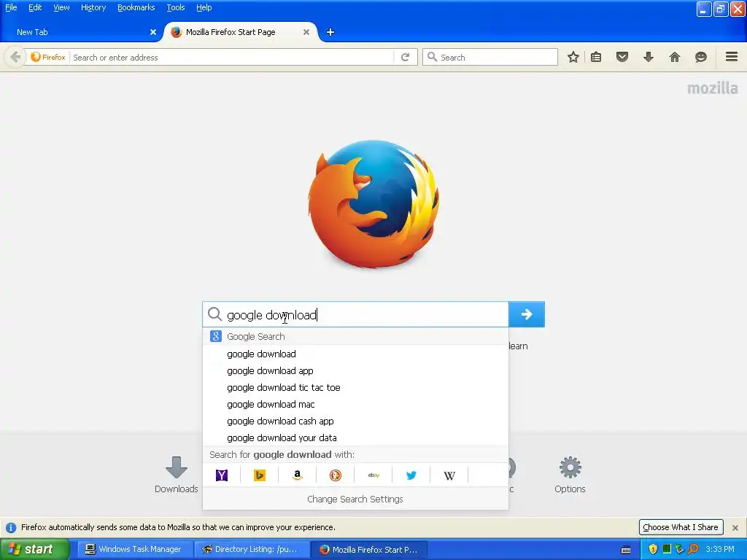Open a new tab with plus
The image size is (747, 560).
point(330,32)
